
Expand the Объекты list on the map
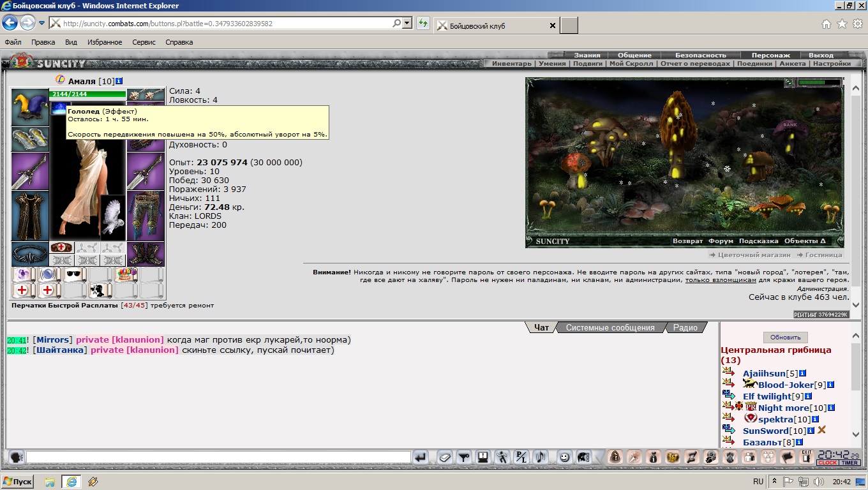click(x=805, y=241)
